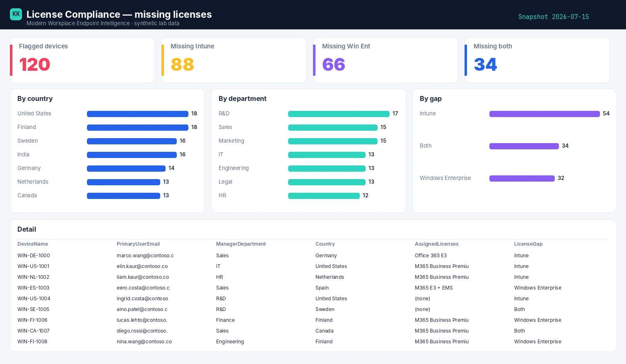
Task: Click the Finance department cell in Detail
Action: pos(225,320)
